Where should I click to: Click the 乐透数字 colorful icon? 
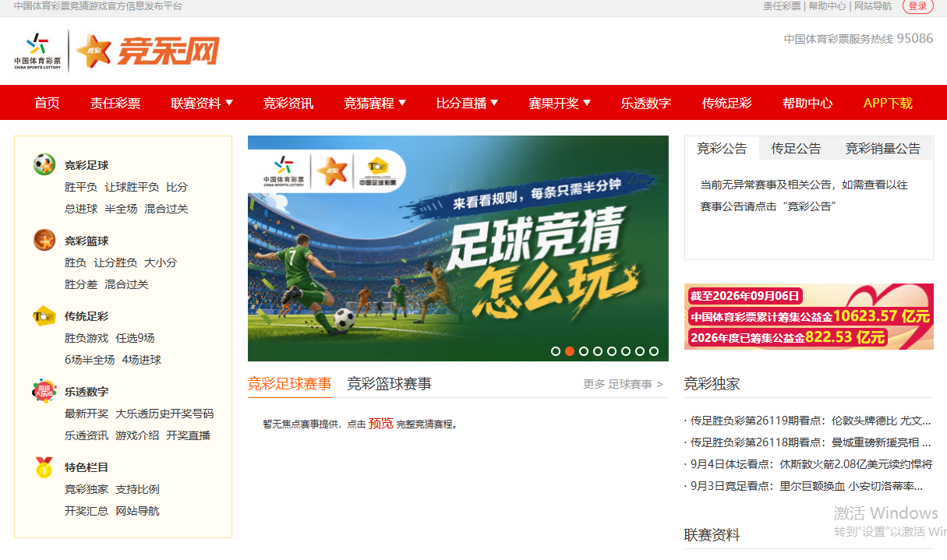pos(44,391)
